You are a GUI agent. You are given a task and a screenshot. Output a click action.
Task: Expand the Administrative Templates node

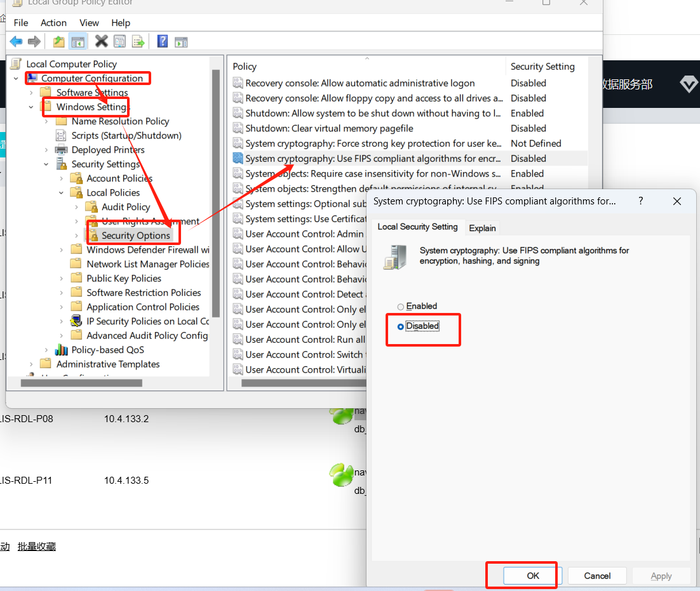(31, 364)
